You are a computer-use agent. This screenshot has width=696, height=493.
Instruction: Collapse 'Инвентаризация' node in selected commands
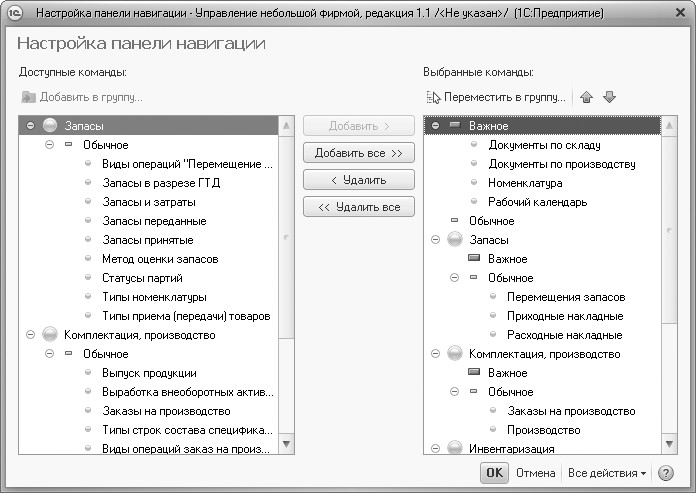point(436,449)
